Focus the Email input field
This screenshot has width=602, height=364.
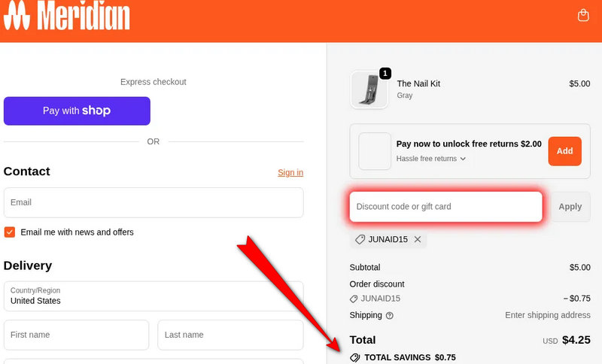[154, 202]
